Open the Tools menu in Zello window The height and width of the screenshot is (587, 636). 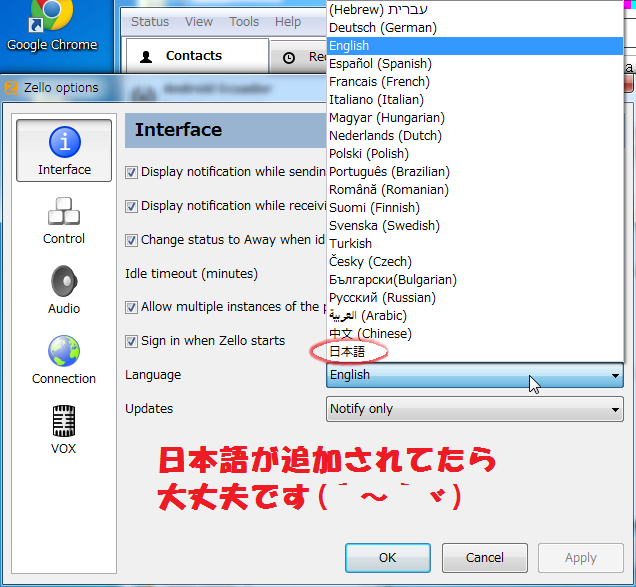(244, 22)
